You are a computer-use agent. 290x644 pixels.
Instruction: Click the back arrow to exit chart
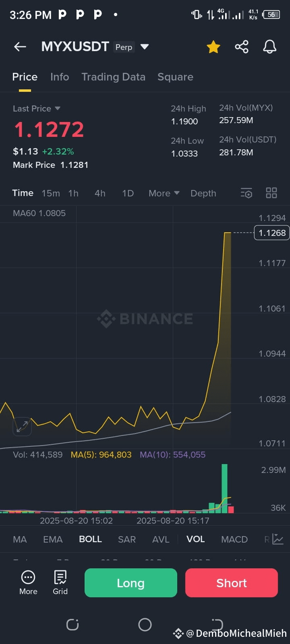[20, 46]
